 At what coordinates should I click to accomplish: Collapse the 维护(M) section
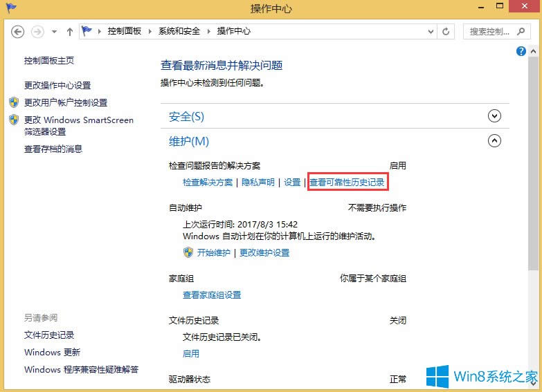point(494,140)
